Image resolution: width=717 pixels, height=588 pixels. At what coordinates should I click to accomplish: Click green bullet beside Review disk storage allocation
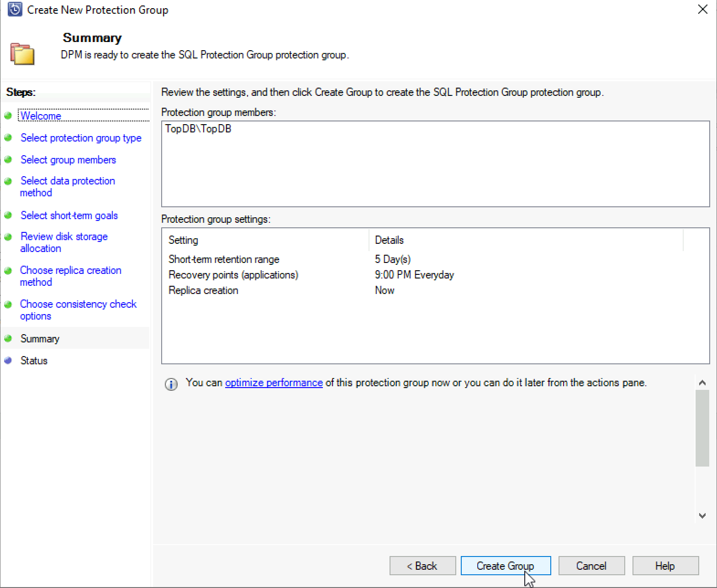pos(8,237)
